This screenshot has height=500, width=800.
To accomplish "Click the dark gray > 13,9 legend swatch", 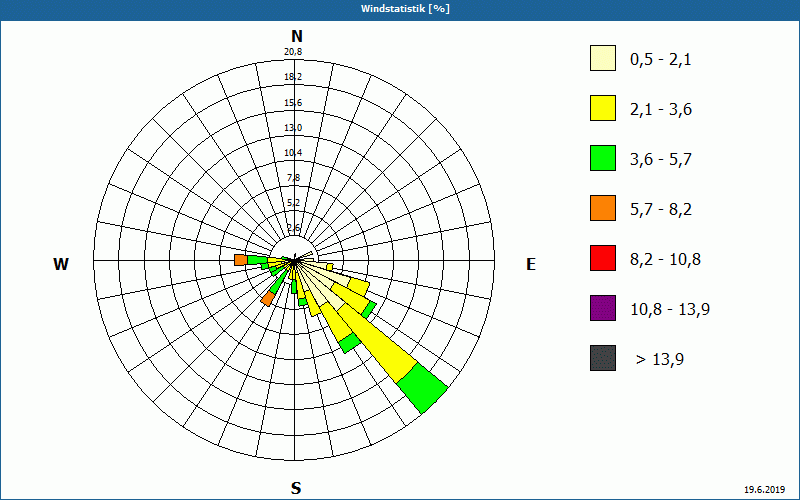I will pos(603,358).
